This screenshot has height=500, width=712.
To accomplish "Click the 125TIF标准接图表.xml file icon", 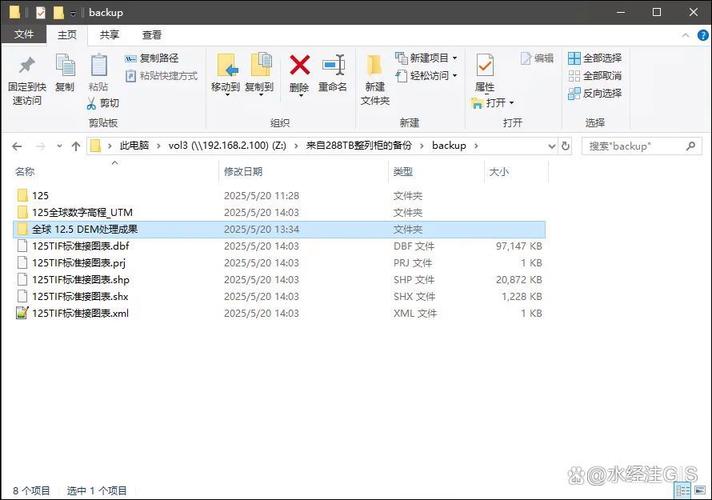I will coord(22,313).
